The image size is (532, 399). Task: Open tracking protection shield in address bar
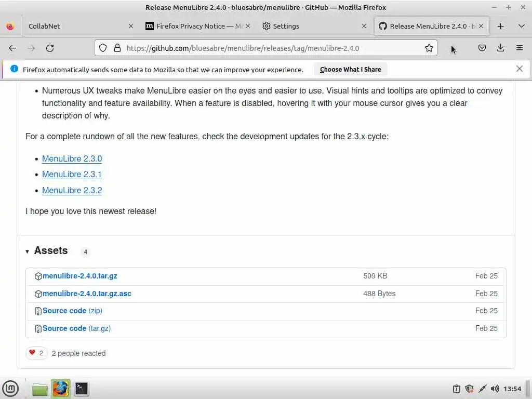(x=103, y=48)
